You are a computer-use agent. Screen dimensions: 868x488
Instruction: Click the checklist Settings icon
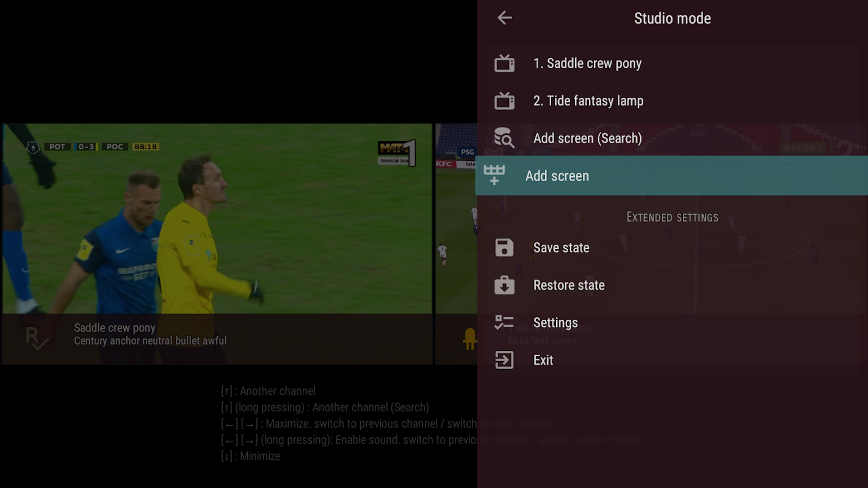(504, 323)
